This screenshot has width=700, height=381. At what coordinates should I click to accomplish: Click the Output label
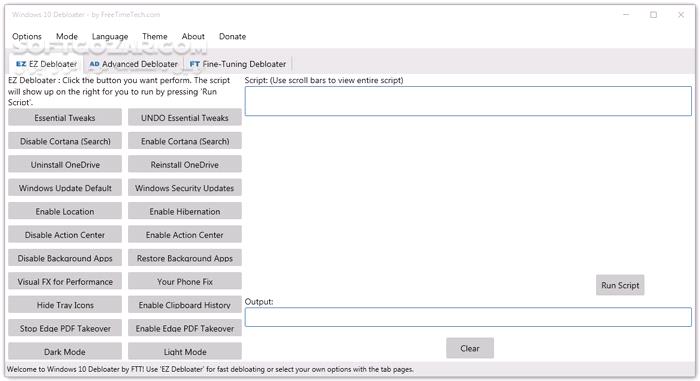click(258, 301)
